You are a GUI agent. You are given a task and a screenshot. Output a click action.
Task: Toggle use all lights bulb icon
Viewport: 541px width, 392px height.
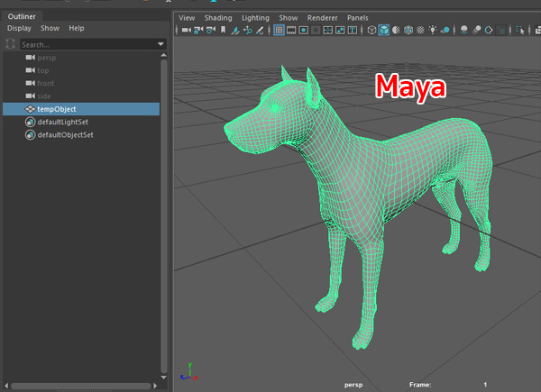pos(433,30)
